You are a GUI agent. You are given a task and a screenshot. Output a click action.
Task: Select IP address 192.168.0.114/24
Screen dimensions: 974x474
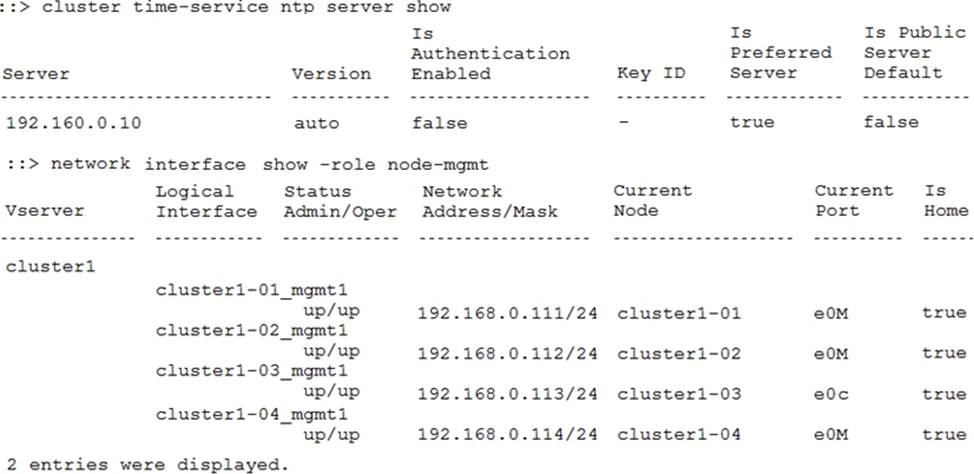point(507,434)
